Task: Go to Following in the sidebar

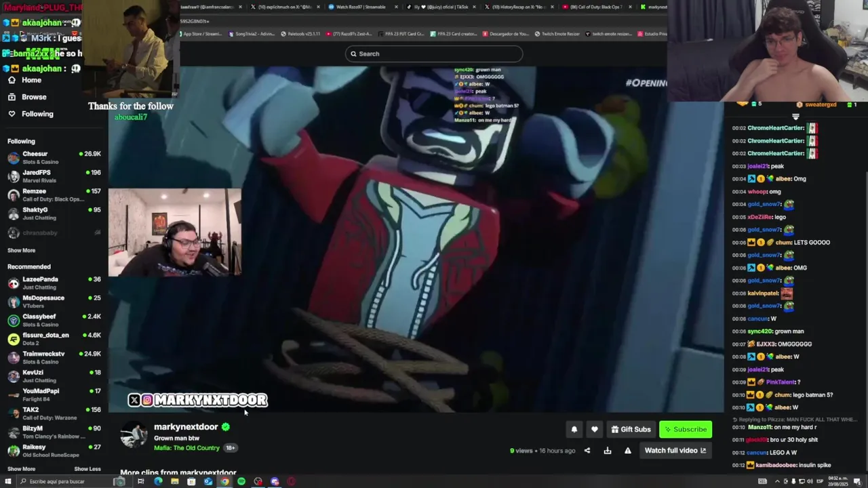Action: click(31, 114)
